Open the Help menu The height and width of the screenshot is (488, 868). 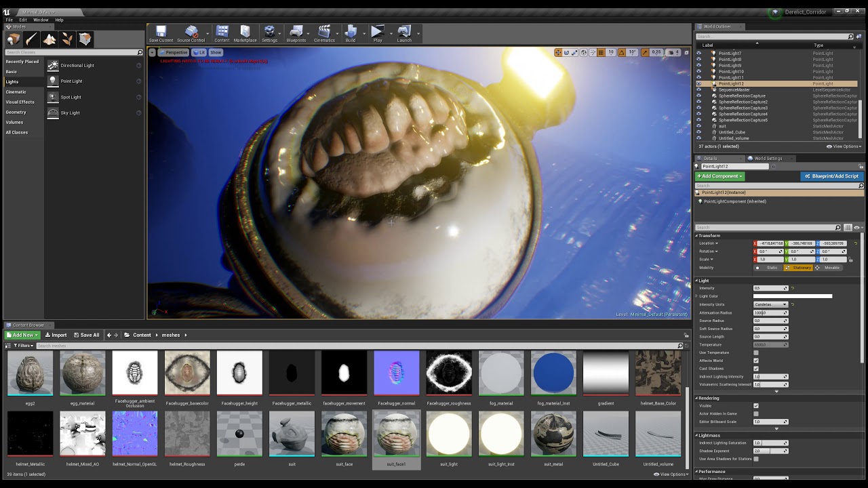[x=59, y=20]
